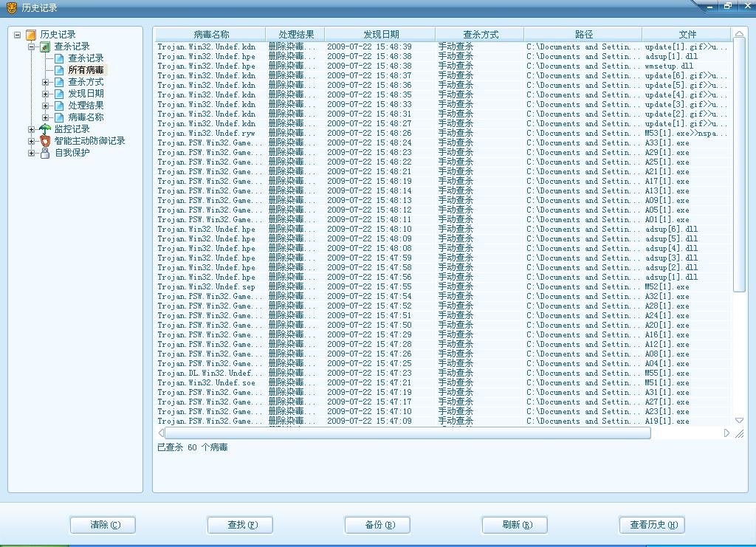Sort by 处理结果 column header
The height and width of the screenshot is (547, 756).
(295, 35)
